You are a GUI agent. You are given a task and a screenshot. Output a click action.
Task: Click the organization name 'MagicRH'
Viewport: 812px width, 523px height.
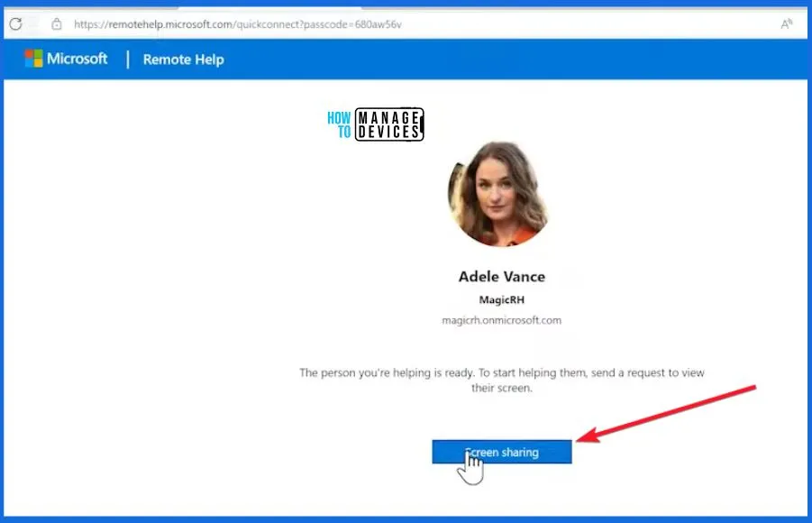[501, 299]
